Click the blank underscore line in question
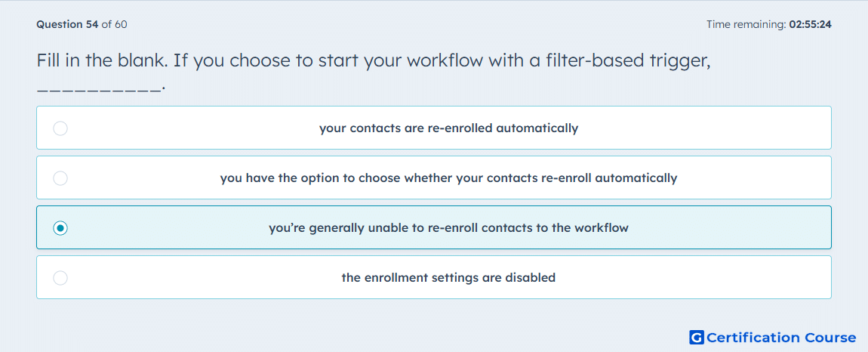Viewport: 868px width, 352px height. pyautogui.click(x=100, y=88)
